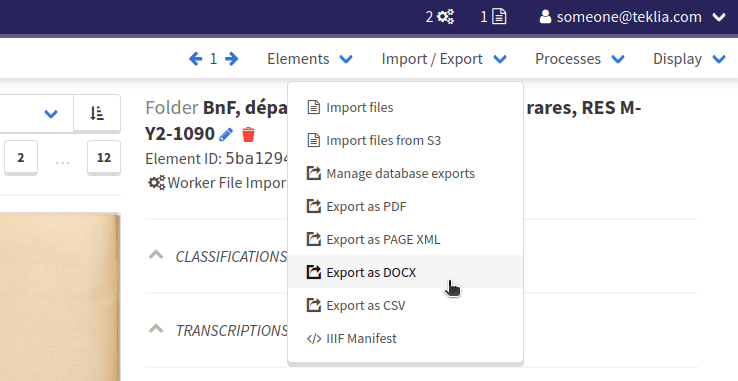Open the files document icon showing 1

pyautogui.click(x=499, y=17)
